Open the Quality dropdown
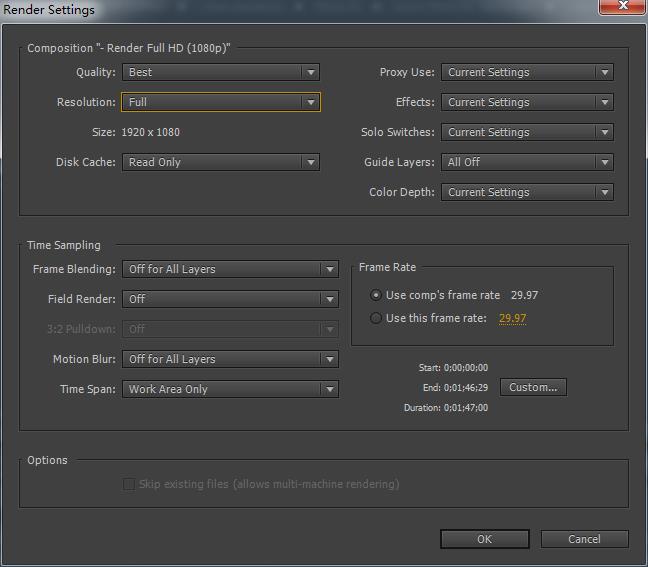 point(220,72)
